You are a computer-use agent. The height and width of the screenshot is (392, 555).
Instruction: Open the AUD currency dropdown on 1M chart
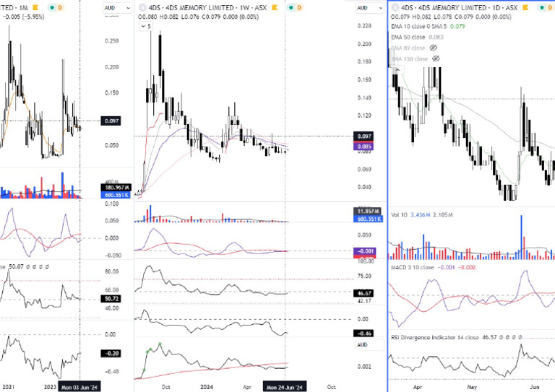[x=118, y=8]
